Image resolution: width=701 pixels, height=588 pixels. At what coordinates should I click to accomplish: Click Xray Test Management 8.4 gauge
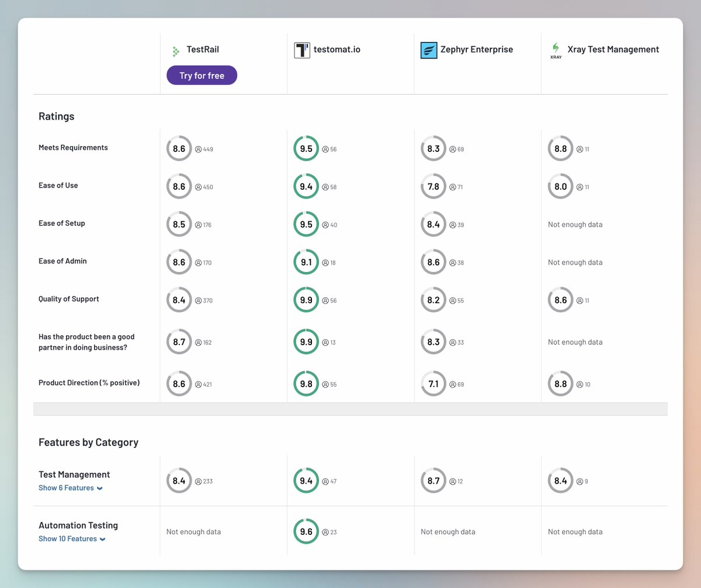click(x=561, y=481)
